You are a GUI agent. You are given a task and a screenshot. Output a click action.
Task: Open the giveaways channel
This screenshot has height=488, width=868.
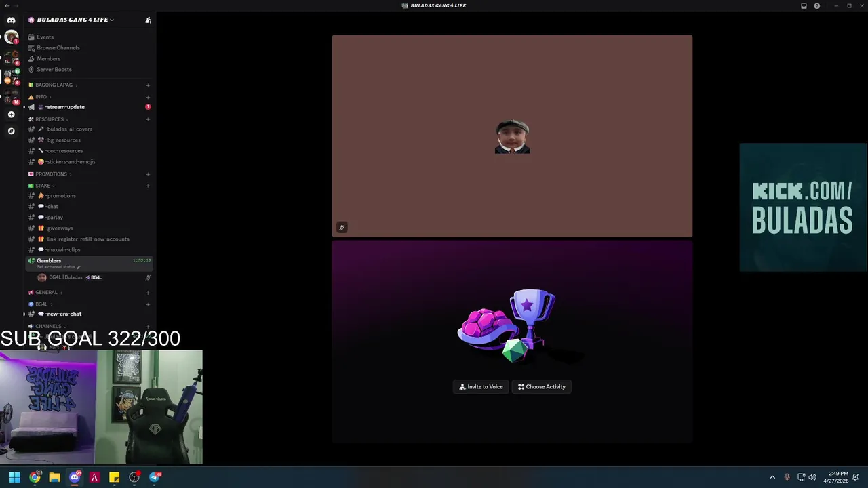[x=89, y=228]
